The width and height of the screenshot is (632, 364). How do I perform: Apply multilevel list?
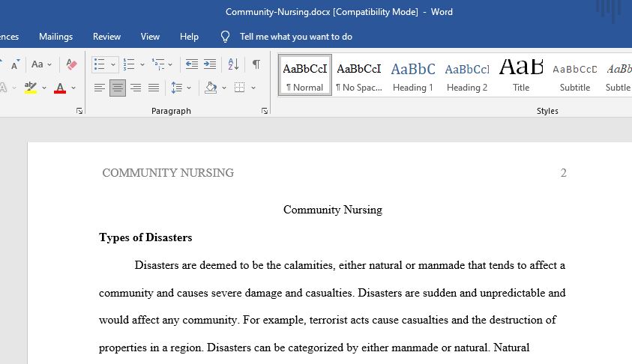[x=158, y=64]
